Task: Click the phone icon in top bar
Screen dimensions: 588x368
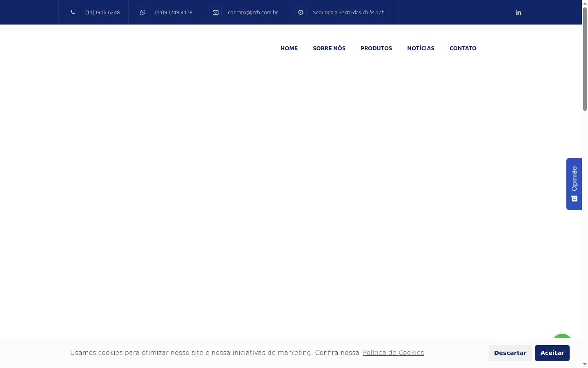Action: [73, 12]
